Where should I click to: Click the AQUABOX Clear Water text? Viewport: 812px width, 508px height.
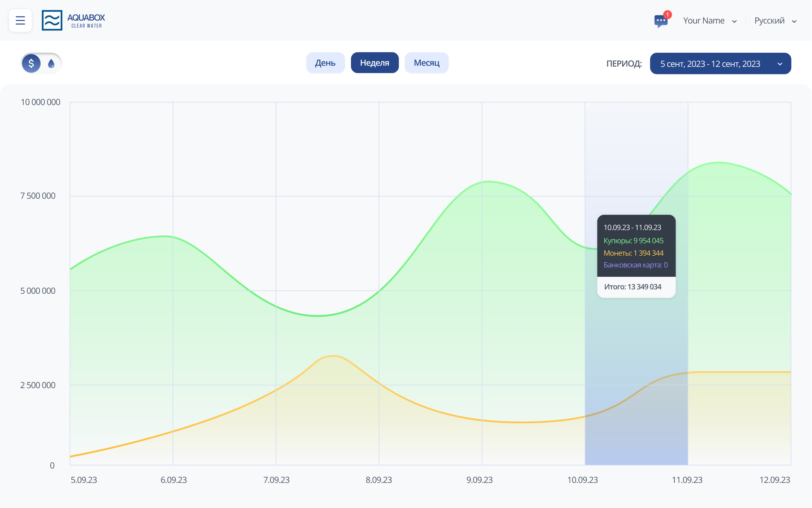point(86,21)
